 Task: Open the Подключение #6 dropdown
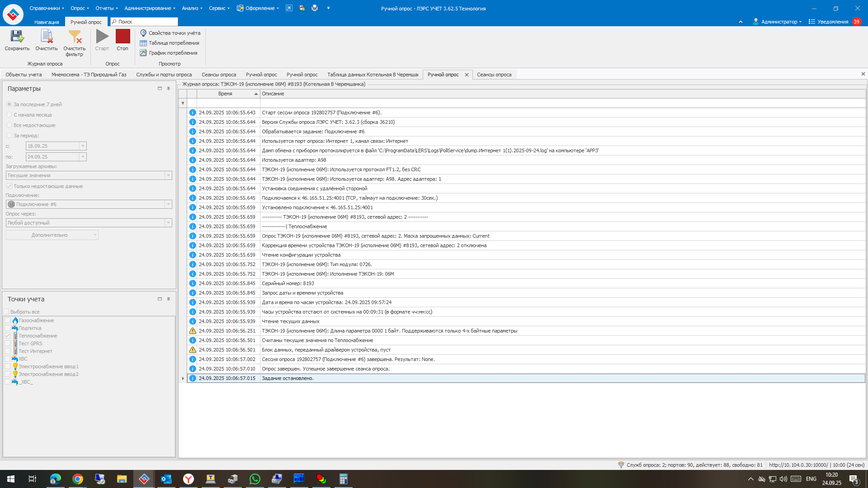pyautogui.click(x=168, y=204)
